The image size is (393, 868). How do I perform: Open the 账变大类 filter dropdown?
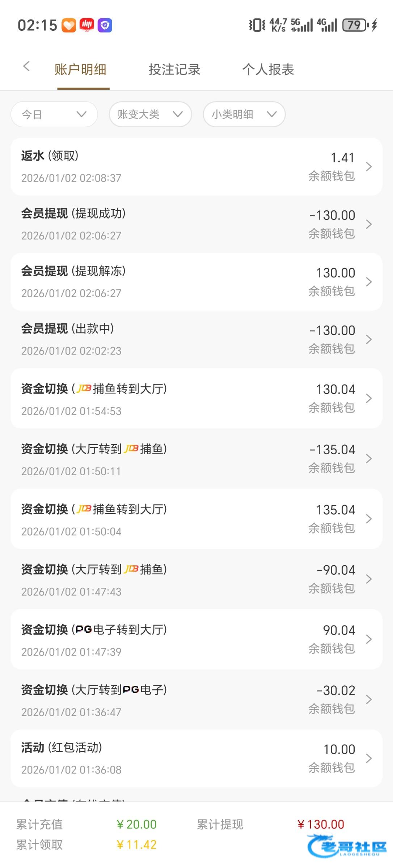[x=150, y=114]
